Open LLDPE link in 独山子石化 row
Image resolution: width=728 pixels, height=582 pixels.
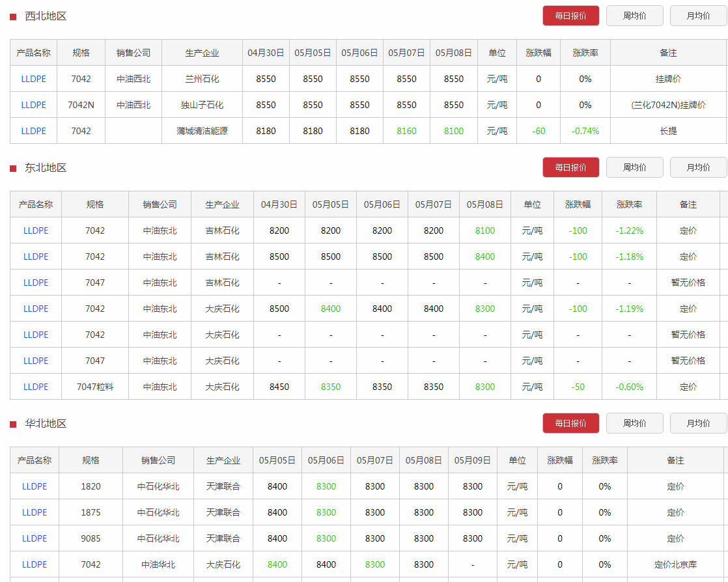coord(33,105)
